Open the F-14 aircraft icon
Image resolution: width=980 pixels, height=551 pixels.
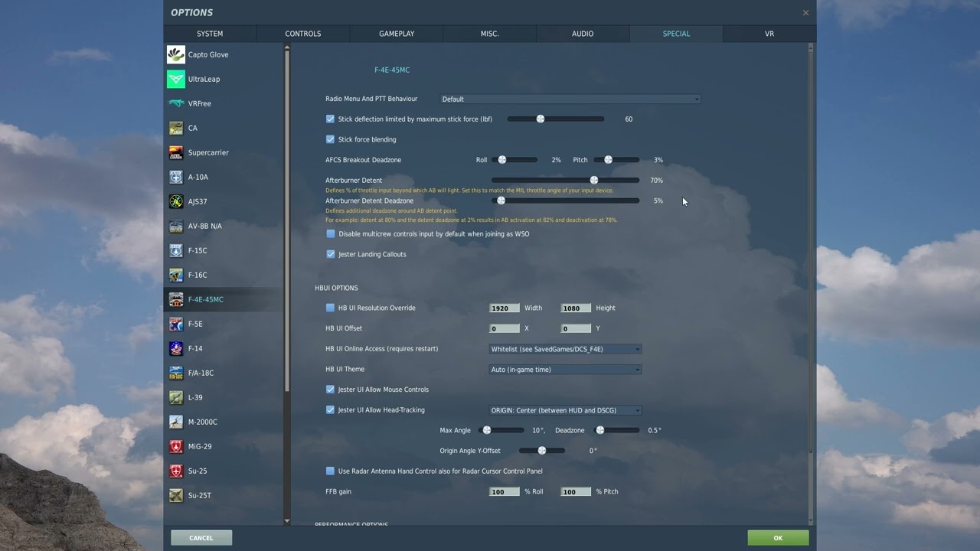tap(176, 348)
